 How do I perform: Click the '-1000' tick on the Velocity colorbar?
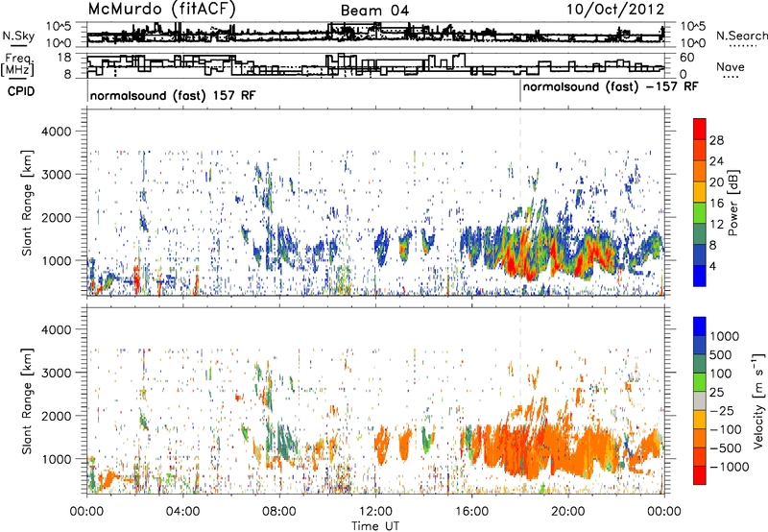(x=729, y=467)
